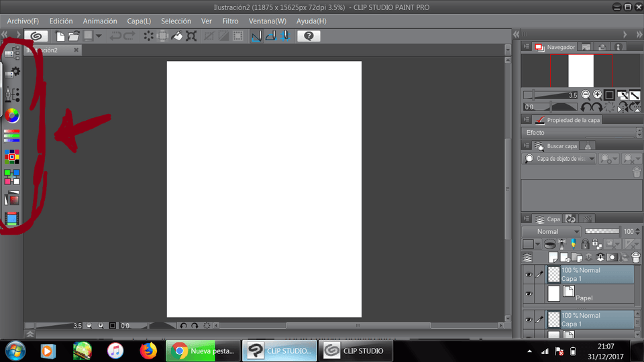Collapse the left palette dock chevron
The width and height of the screenshot is (644, 362).
[x=5, y=34]
